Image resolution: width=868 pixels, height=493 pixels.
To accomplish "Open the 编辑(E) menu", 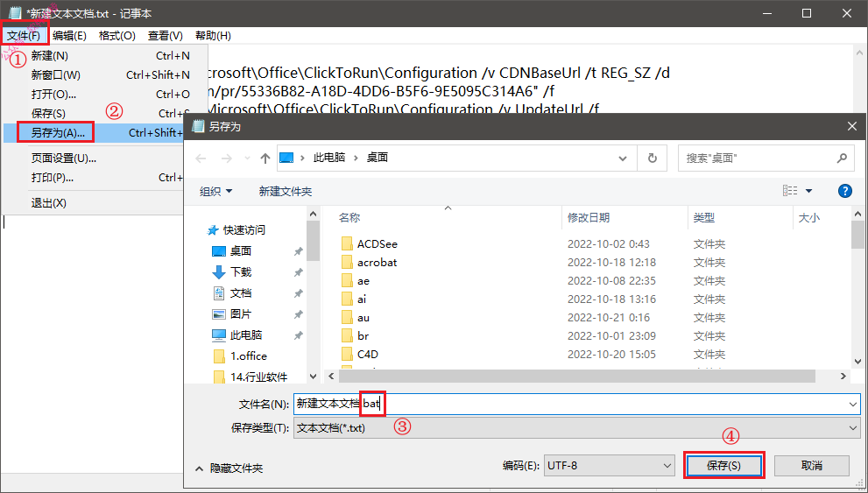I will tap(70, 36).
